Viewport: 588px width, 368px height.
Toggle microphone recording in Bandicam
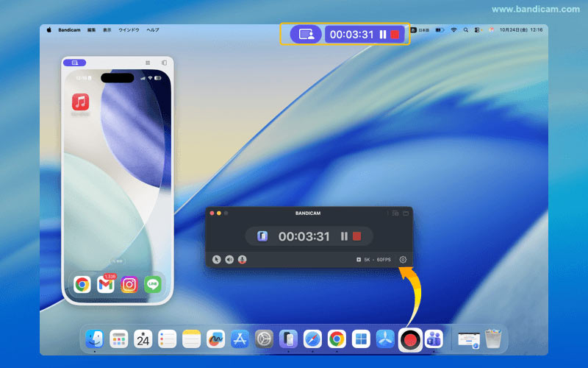[x=242, y=259]
